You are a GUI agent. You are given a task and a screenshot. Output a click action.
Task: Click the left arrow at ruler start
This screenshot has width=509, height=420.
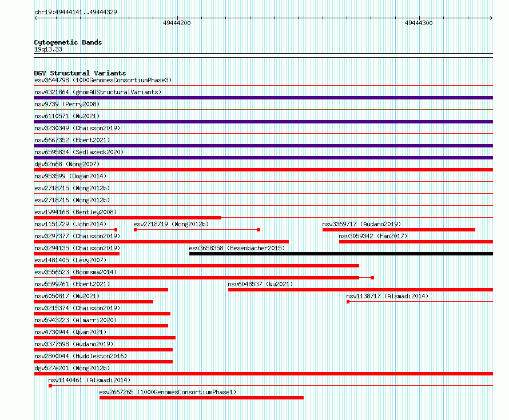click(x=35, y=18)
